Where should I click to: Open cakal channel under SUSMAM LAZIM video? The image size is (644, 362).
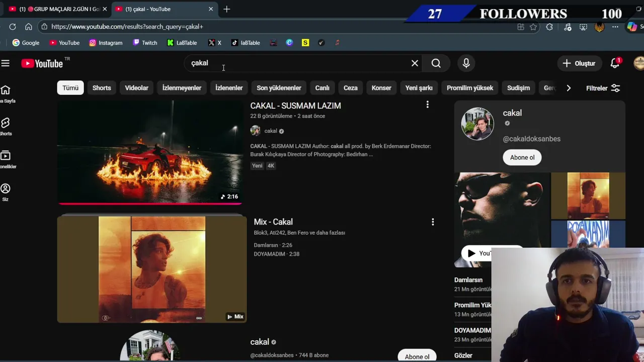pos(271,131)
